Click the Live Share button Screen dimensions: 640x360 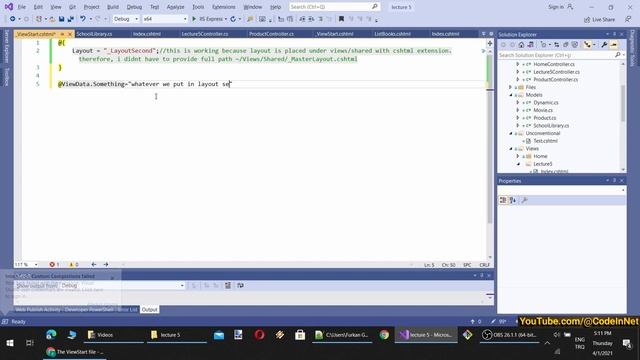pyautogui.click(x=599, y=19)
